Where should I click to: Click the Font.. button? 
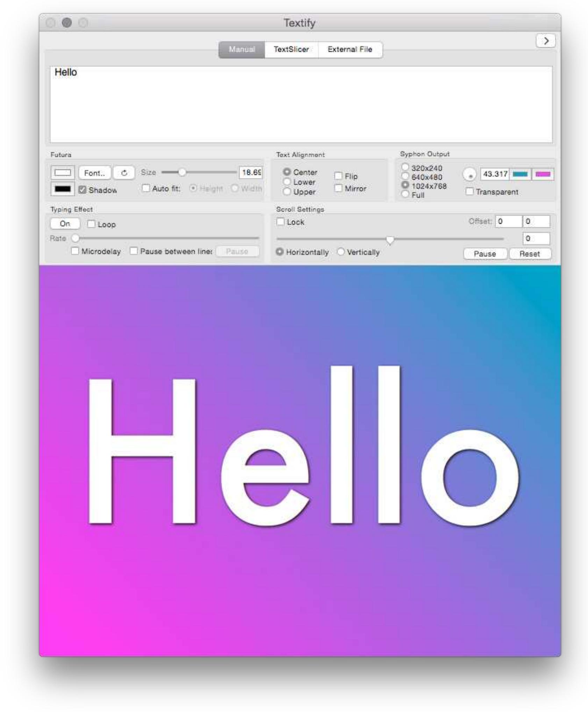click(x=94, y=173)
